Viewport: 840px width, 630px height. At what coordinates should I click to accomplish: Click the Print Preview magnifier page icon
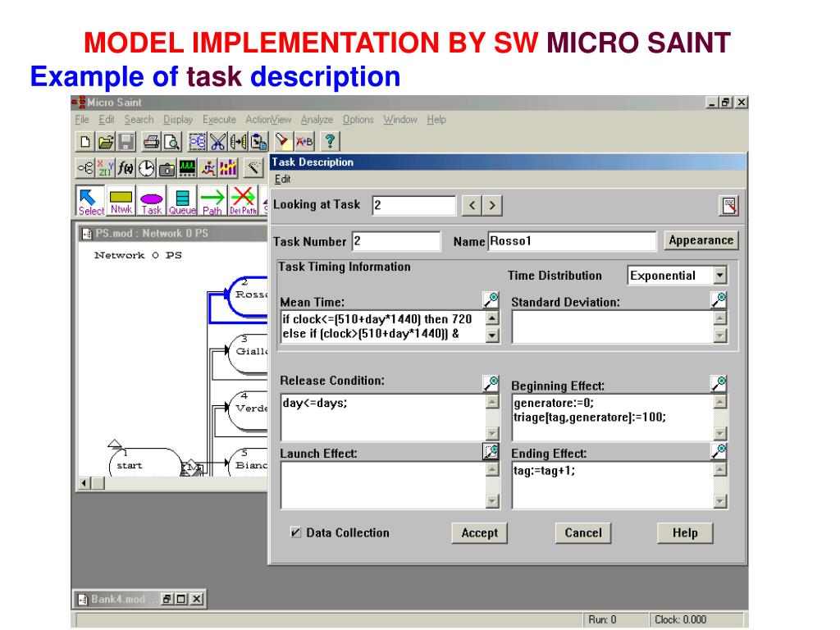172,142
